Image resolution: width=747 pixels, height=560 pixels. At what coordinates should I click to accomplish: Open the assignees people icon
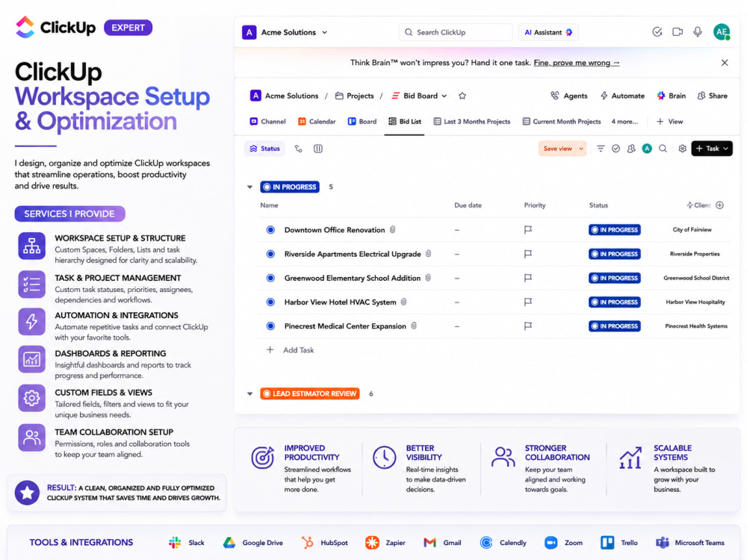pyautogui.click(x=631, y=149)
